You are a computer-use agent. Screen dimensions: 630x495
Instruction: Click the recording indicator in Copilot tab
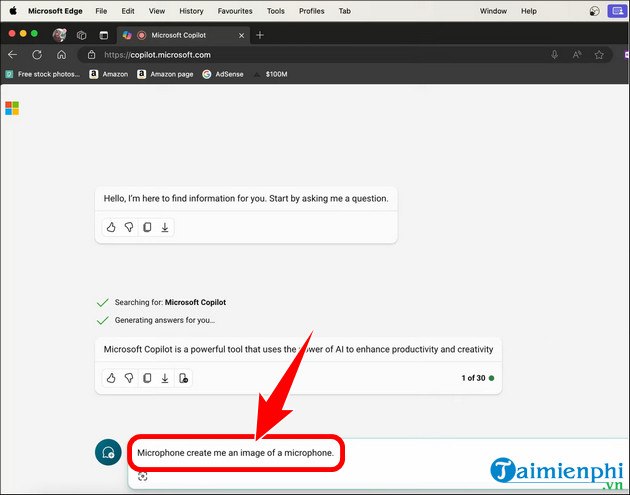pyautogui.click(x=141, y=35)
